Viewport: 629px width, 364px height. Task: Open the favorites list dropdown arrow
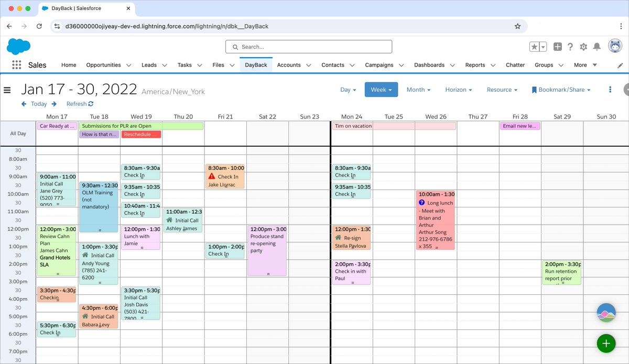(543, 47)
